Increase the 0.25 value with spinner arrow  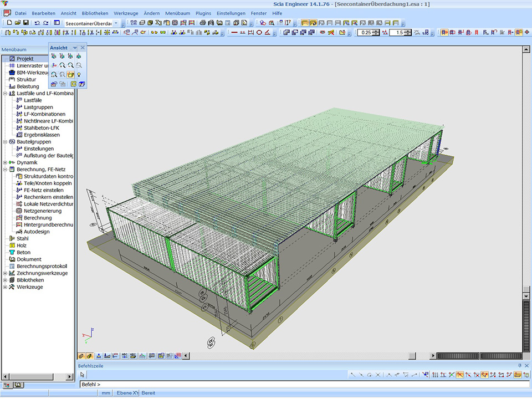coord(376,30)
